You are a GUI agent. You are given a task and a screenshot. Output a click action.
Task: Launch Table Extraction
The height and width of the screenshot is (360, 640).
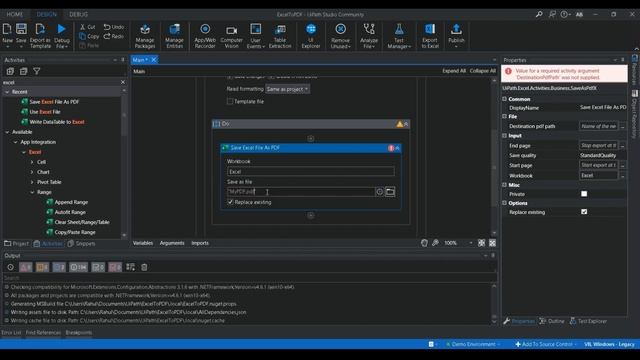pyautogui.click(x=280, y=36)
